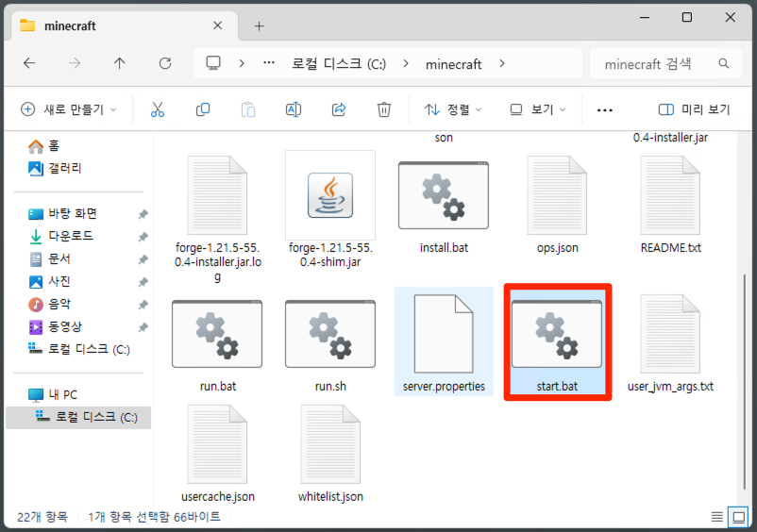Click the pin icon next to 사진
This screenshot has height=532, width=757.
pyautogui.click(x=143, y=282)
